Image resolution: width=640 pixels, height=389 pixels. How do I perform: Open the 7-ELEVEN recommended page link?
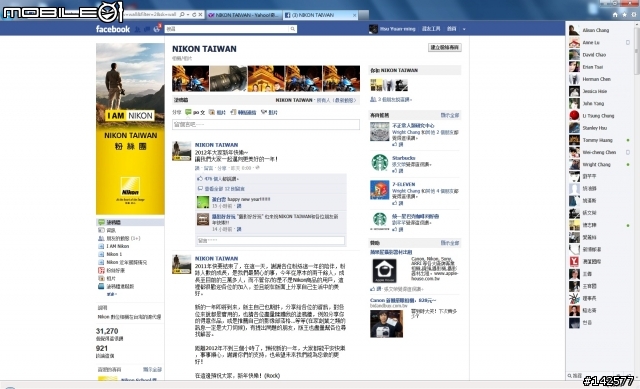[403, 184]
